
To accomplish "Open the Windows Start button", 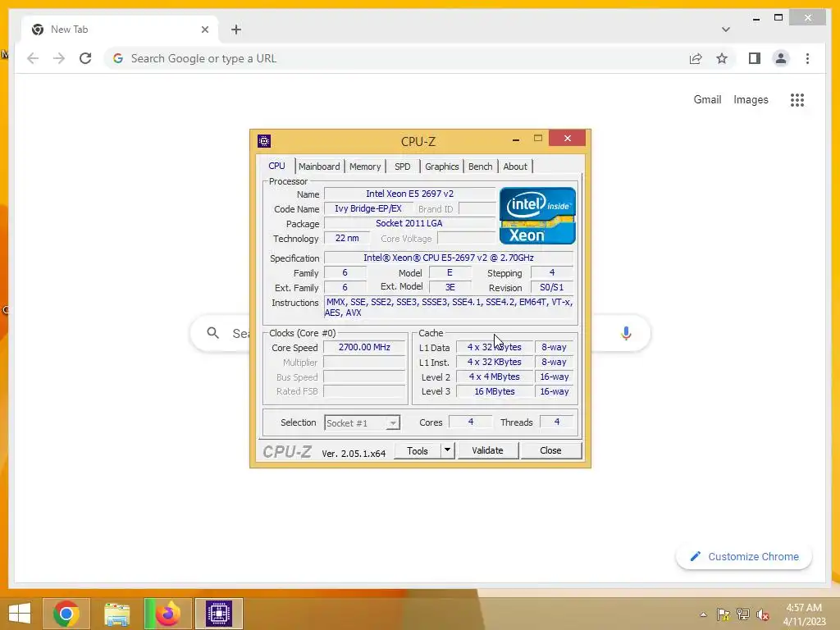I will (x=20, y=614).
